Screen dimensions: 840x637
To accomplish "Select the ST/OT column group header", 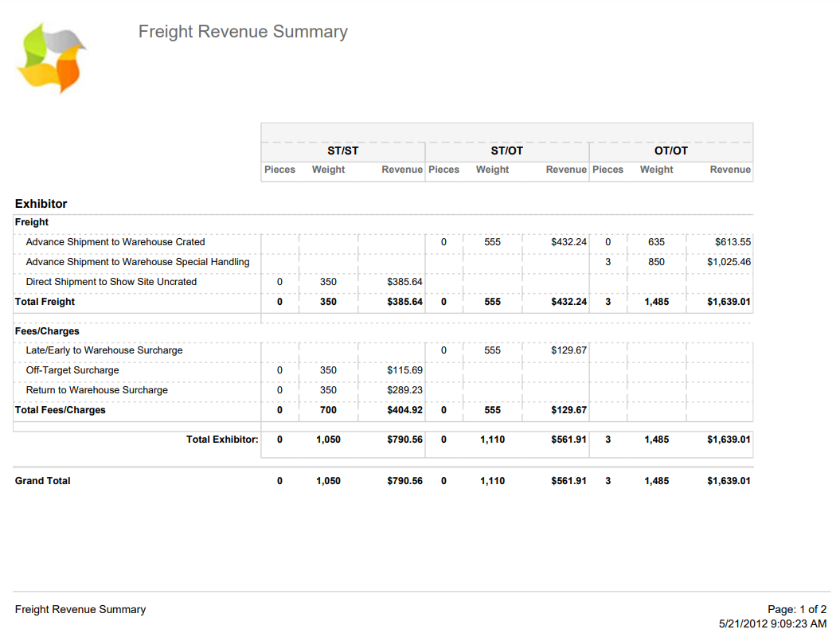I will pos(506,150).
